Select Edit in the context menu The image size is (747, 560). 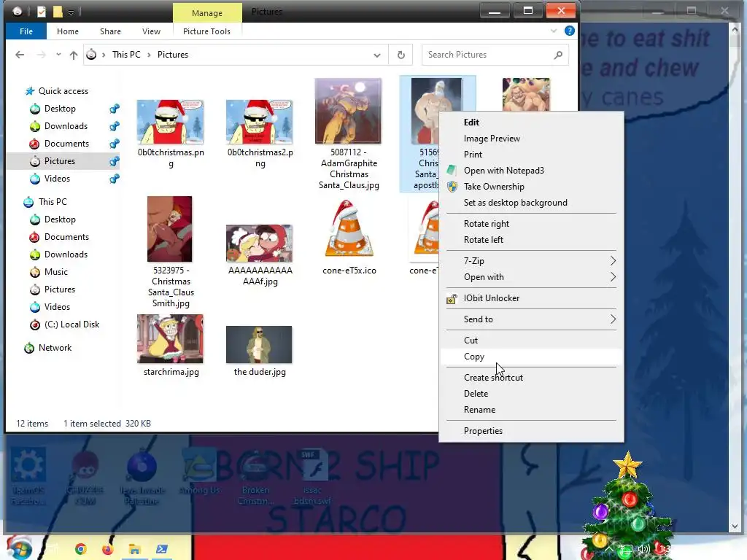[x=531, y=122]
